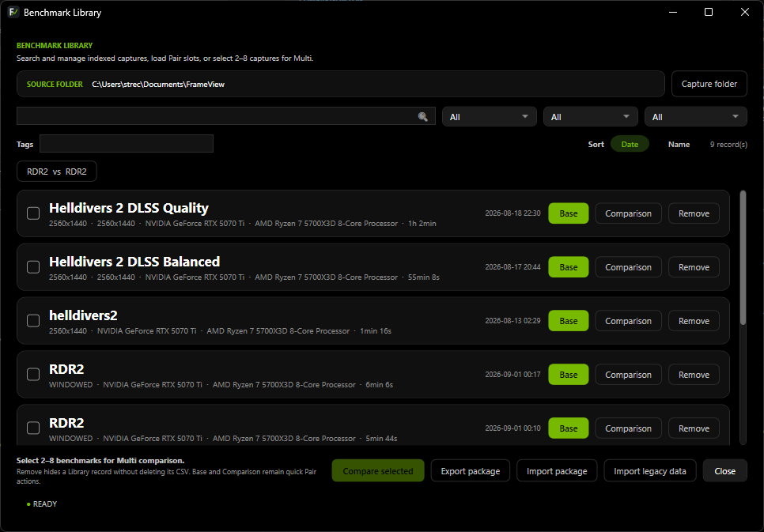Click the source folder path text

point(158,85)
